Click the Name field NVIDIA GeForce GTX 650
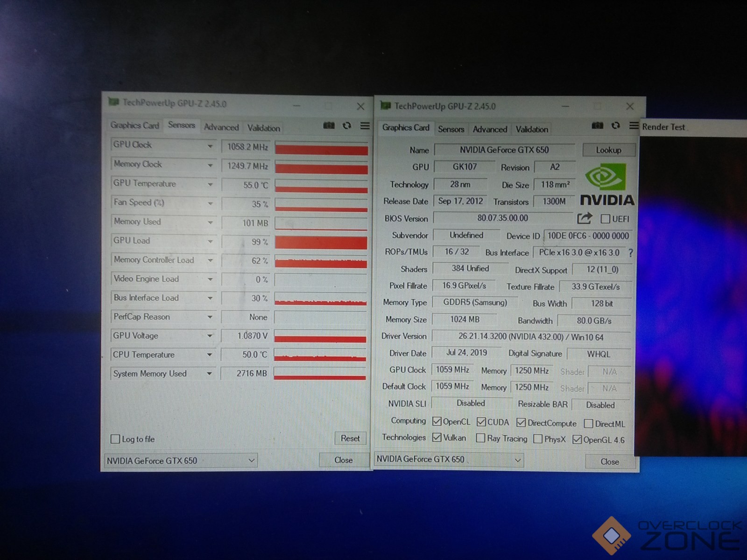This screenshot has height=560, width=747. (x=504, y=150)
